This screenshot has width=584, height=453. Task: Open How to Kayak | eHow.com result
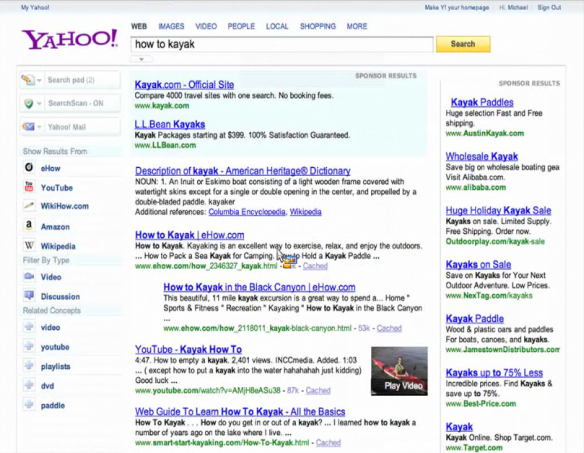[190, 235]
